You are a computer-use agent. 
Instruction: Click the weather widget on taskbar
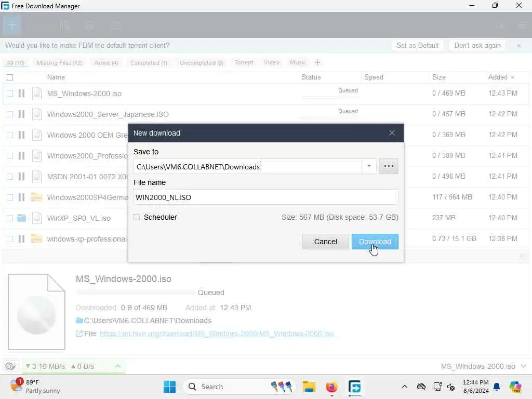tap(35, 387)
